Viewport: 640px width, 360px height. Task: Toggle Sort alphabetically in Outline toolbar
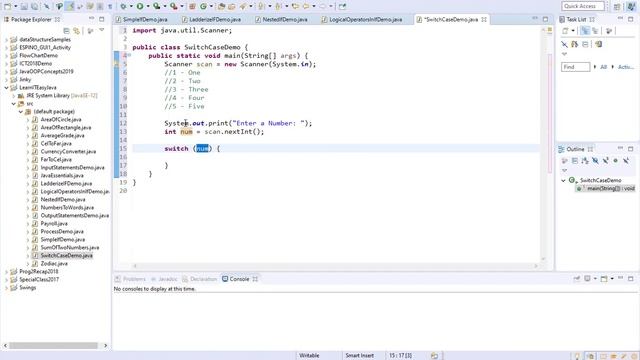[x=585, y=161]
